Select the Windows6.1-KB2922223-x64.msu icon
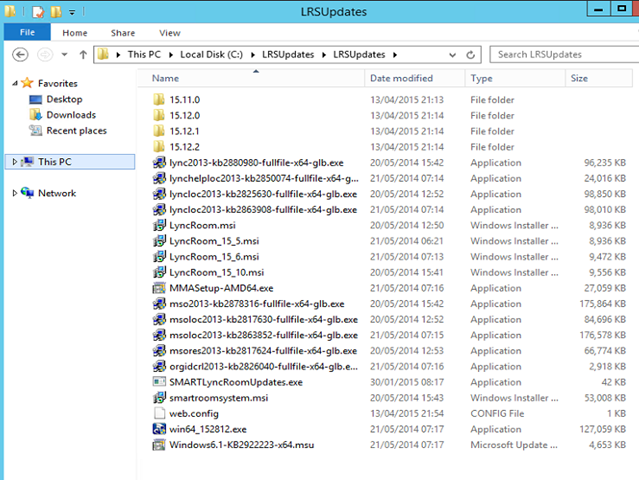 pyautogui.click(x=158, y=445)
